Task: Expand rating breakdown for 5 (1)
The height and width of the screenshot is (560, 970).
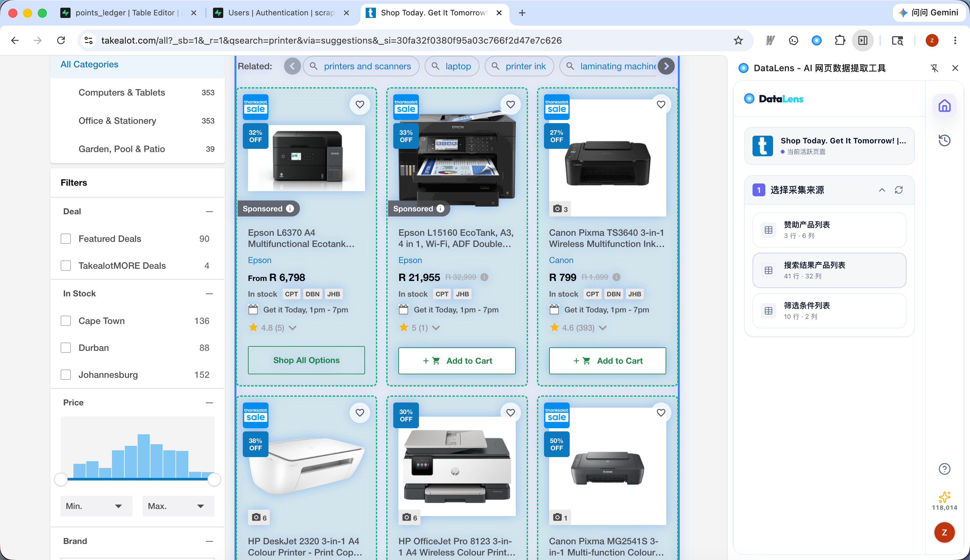Action: [x=436, y=328]
